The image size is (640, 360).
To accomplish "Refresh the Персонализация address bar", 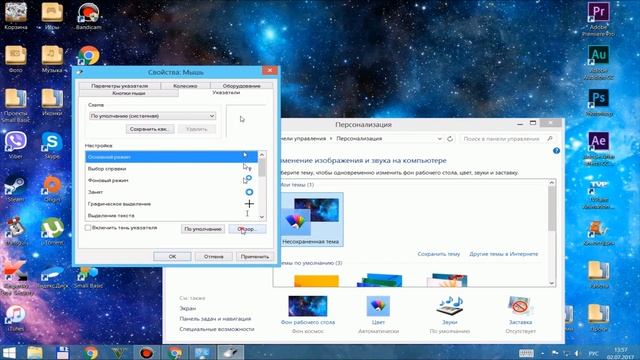I will 450,139.
